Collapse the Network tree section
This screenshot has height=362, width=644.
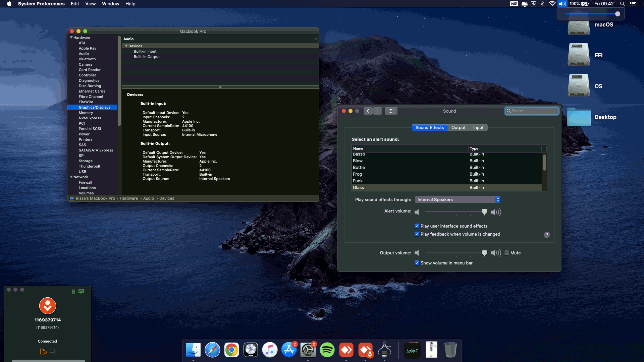point(71,177)
